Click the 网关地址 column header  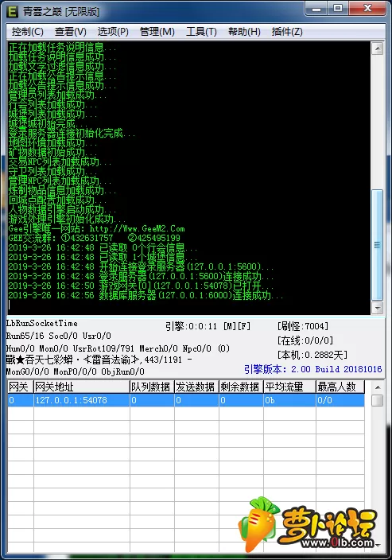pyautogui.click(x=81, y=387)
